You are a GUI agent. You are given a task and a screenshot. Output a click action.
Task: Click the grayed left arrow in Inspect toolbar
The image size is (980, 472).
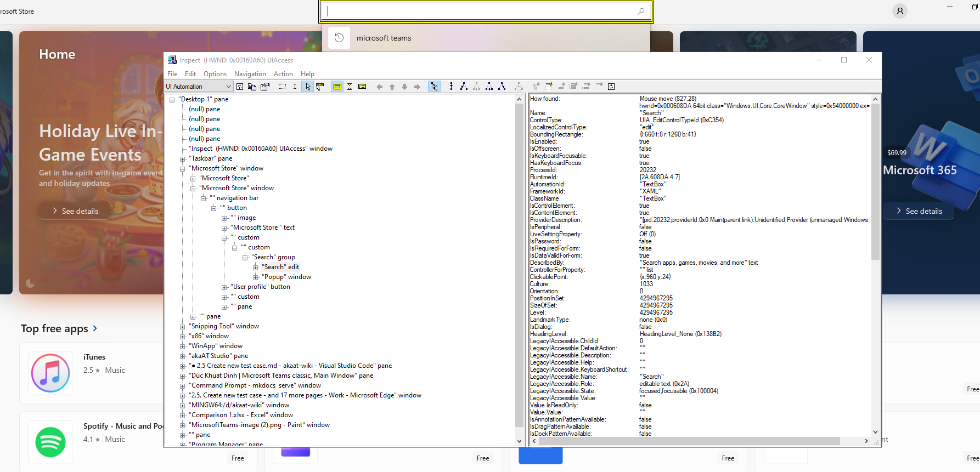(x=379, y=87)
